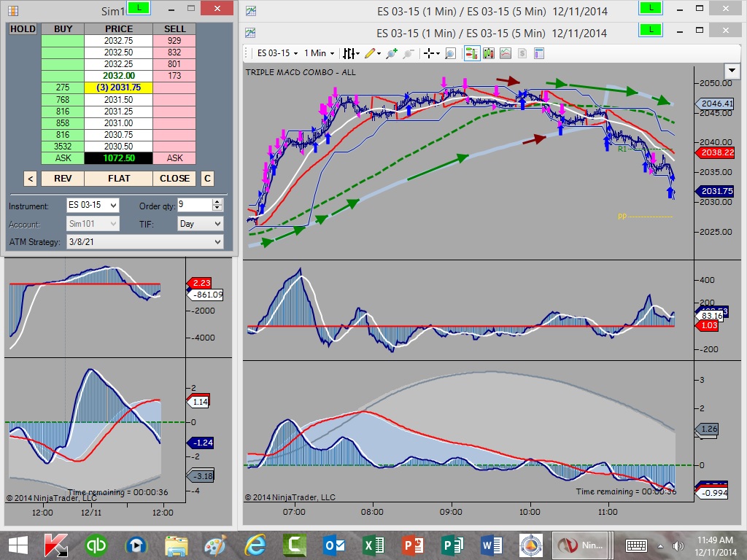This screenshot has height=560, width=747.
Task: Open Excel from the Windows taskbar
Action: coord(373,545)
